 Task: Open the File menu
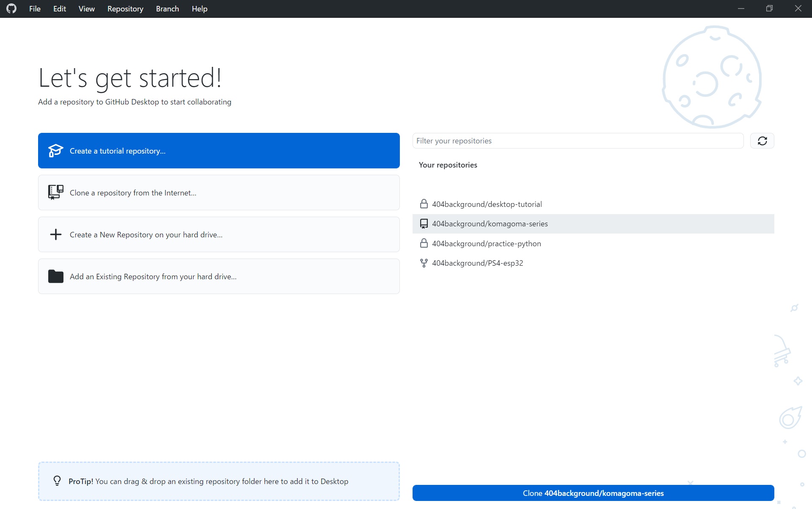tap(35, 8)
